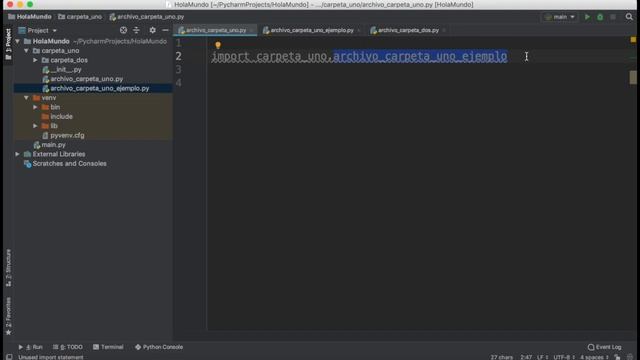Image resolution: width=640 pixels, height=360 pixels.
Task: Toggle tool window buttons at status bar corner
Action: [x=9, y=357]
